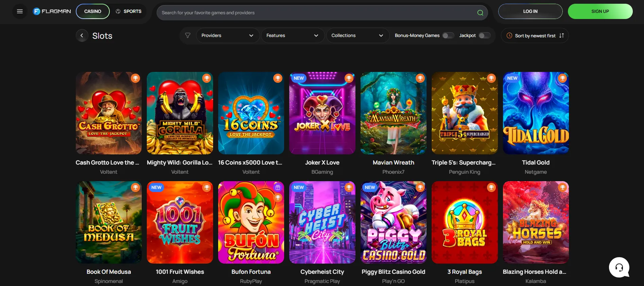
Task: Open live support chat headset icon
Action: pos(619,267)
